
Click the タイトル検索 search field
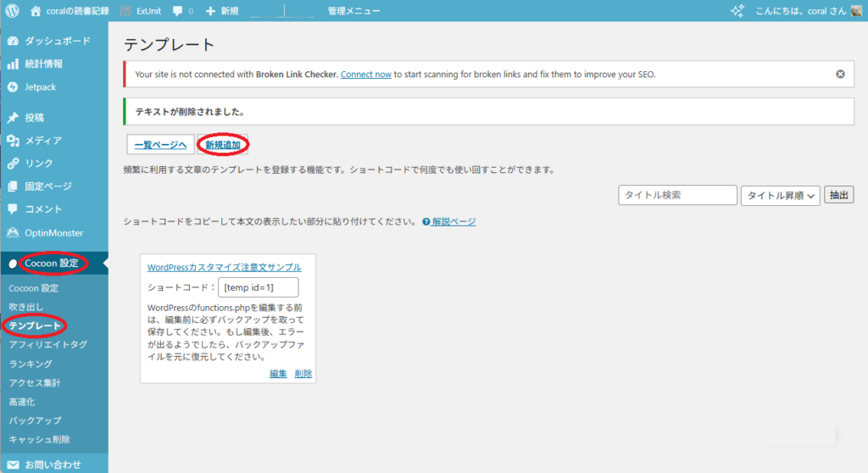click(677, 196)
